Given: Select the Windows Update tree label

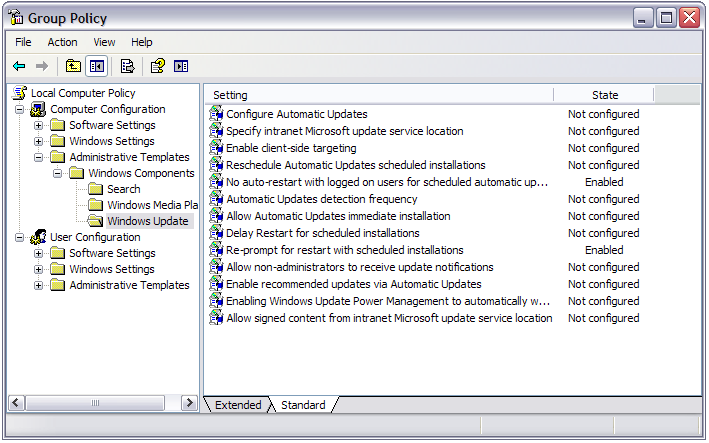Looking at the screenshot, I should click(148, 221).
